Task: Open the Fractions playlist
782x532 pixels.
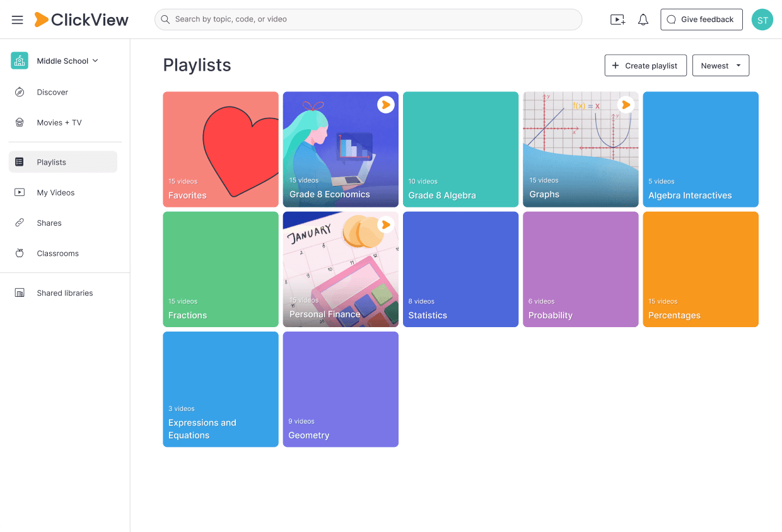Action: 221,269
